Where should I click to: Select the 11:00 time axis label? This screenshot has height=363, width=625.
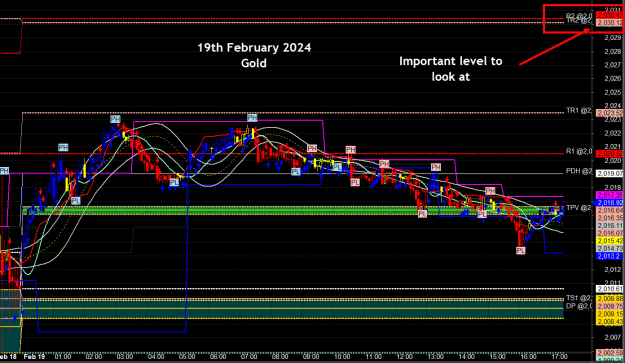point(373,356)
